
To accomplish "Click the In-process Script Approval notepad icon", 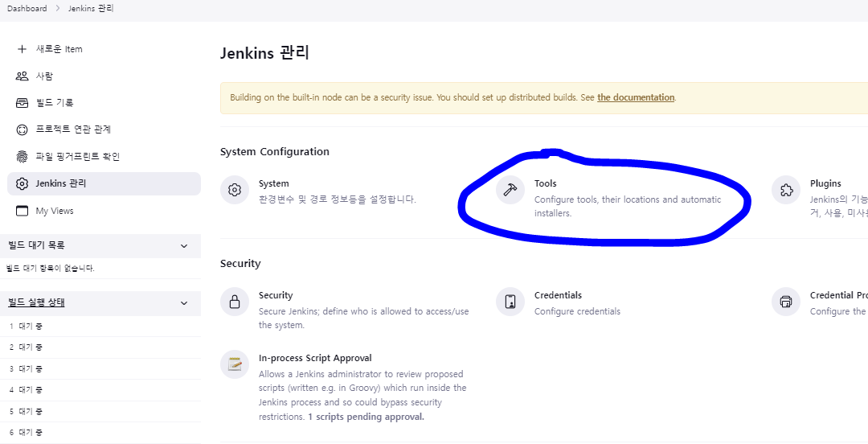I will 234,364.
